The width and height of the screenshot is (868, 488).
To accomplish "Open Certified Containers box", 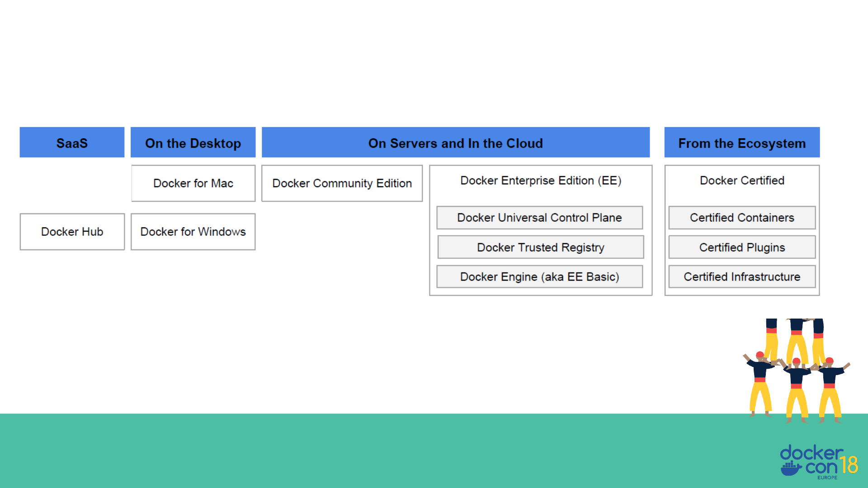I will point(742,218).
